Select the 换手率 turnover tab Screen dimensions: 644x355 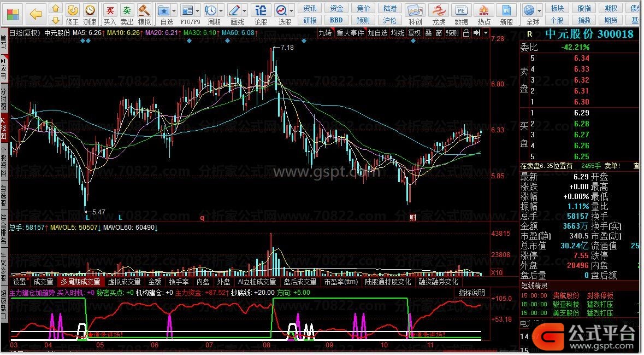pos(179,282)
